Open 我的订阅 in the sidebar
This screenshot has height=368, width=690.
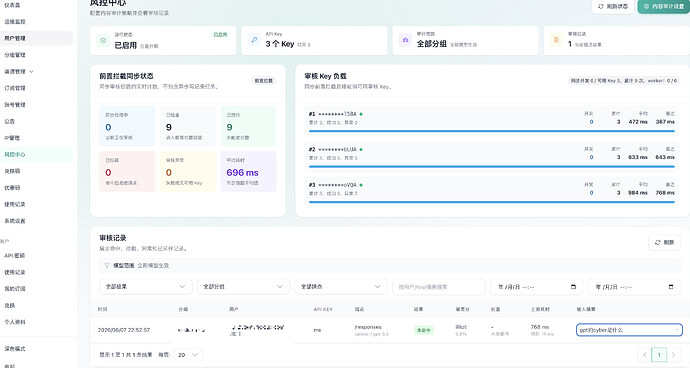tap(15, 289)
